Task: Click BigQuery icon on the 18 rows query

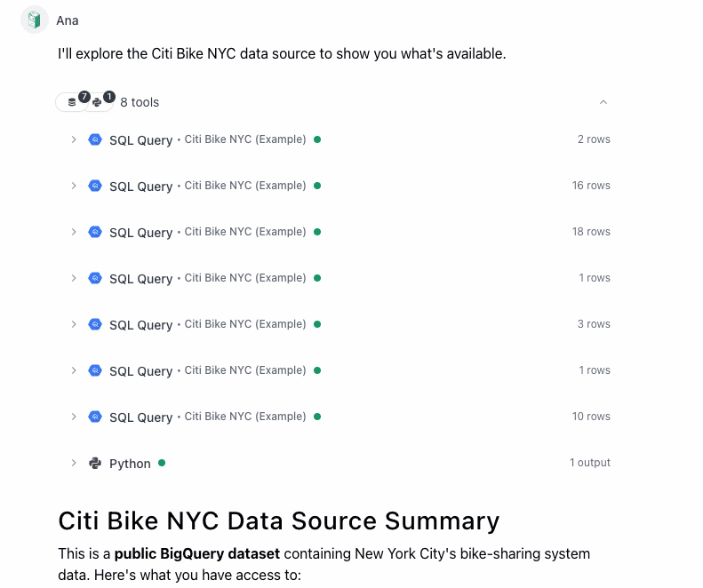Action: 95,232
